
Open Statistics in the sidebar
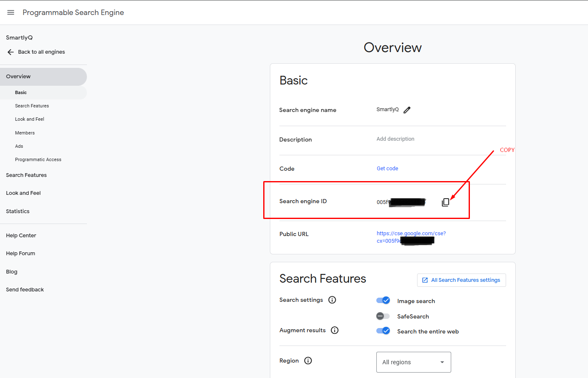(18, 211)
